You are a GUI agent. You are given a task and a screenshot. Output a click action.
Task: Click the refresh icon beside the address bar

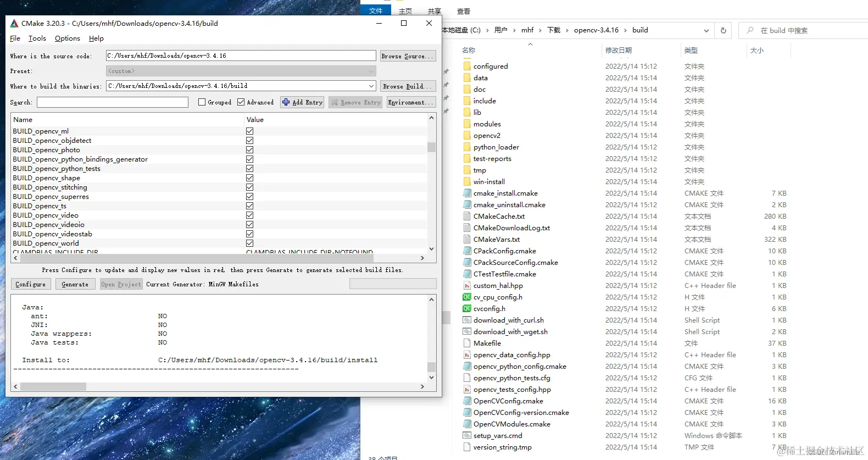724,30
